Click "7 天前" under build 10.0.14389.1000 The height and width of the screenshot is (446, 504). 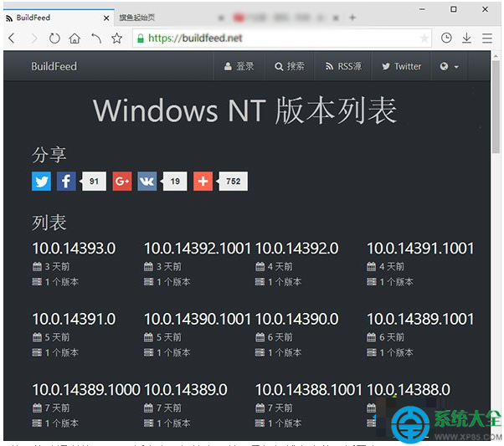pos(57,408)
